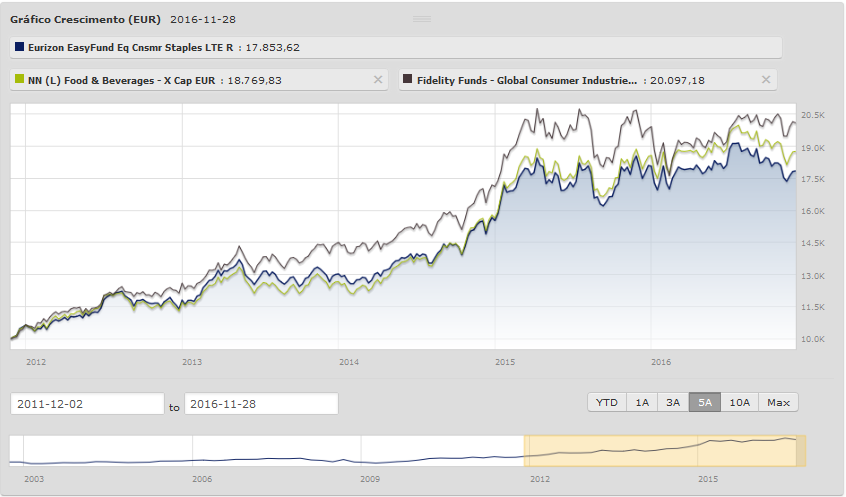Click Fidelity Funds dark color square
The width and height of the screenshot is (846, 497).
[408, 80]
